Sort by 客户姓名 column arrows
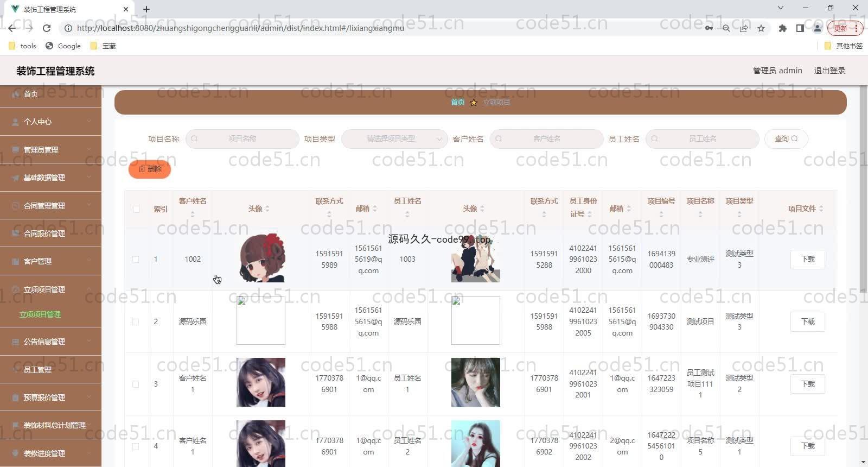Viewport: 868px width, 467px height. [192, 214]
